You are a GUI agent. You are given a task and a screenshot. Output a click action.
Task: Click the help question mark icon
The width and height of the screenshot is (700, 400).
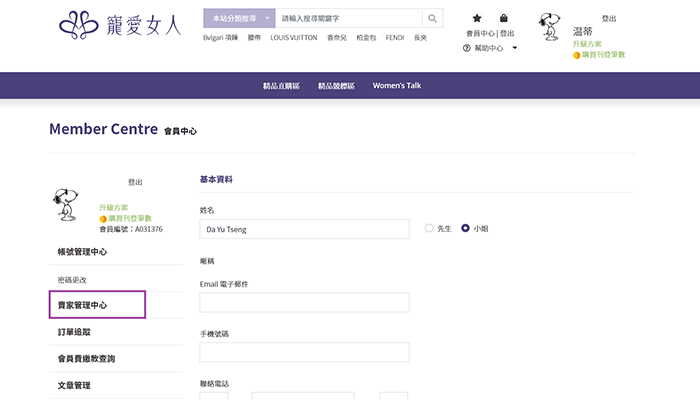(x=467, y=48)
